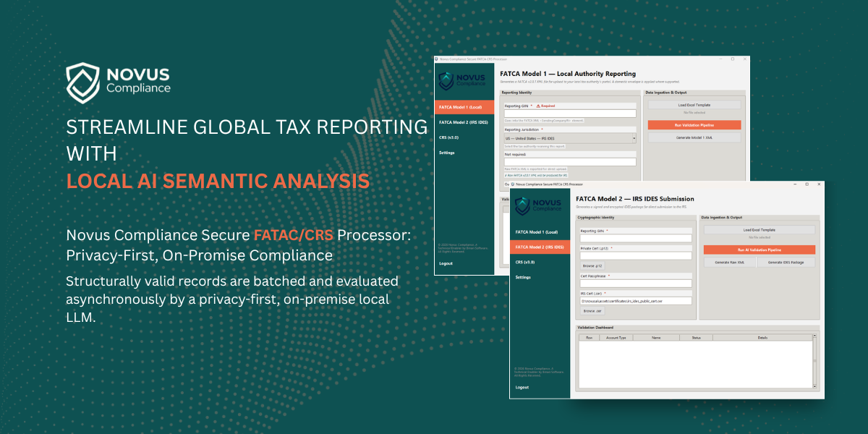Click Run AI Validation Pipeline button

click(x=759, y=250)
